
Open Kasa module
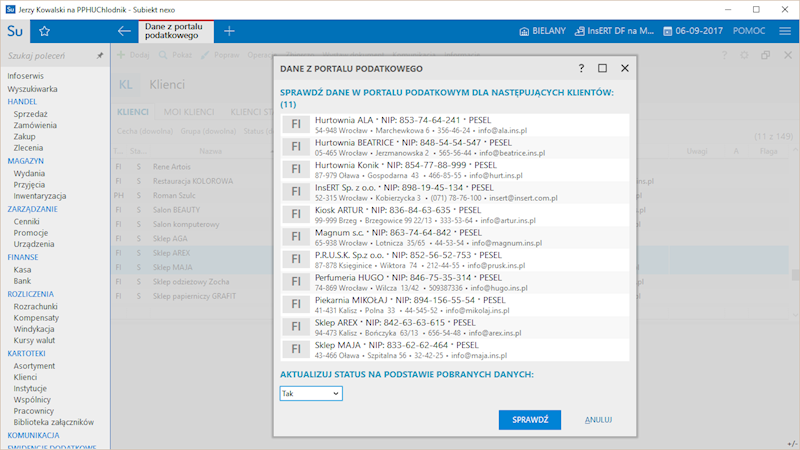coord(22,269)
